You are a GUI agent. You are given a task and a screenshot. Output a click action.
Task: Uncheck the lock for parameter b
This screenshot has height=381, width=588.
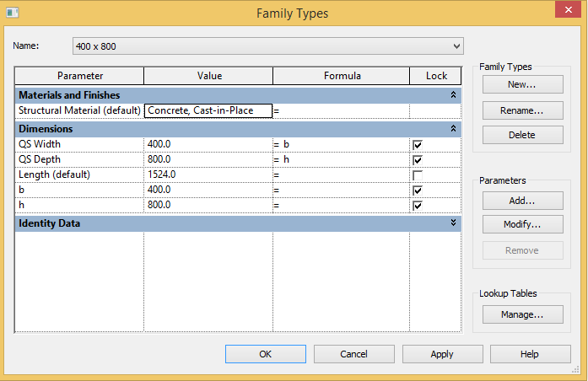418,190
